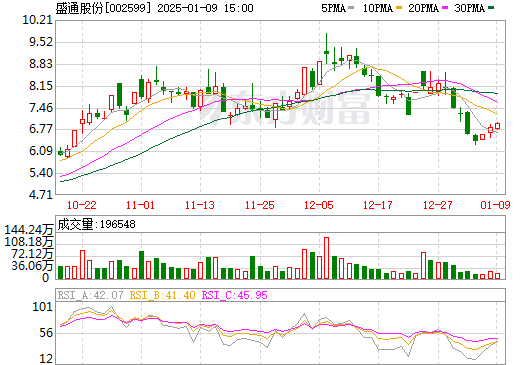Click the 108.18万 volume axis label
Viewport: 520px width, 365px height.
29,242
